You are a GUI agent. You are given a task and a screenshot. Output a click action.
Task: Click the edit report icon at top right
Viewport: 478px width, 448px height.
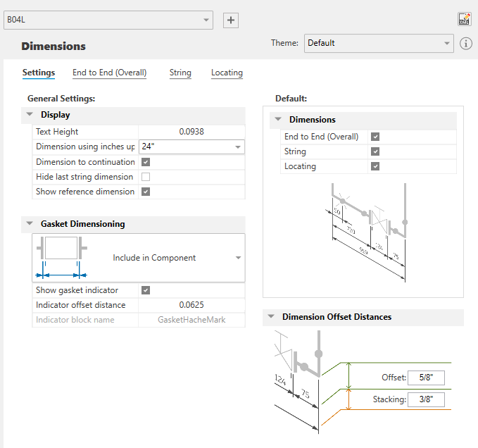click(464, 20)
